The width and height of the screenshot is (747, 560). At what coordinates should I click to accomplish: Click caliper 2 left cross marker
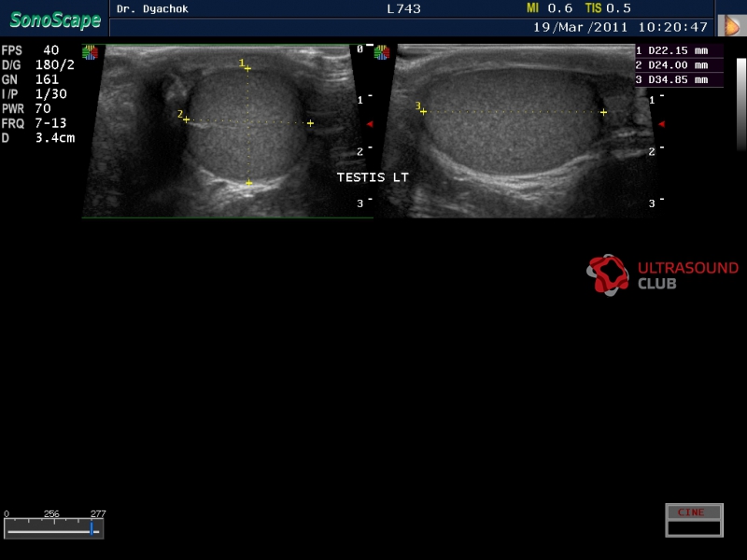186,119
